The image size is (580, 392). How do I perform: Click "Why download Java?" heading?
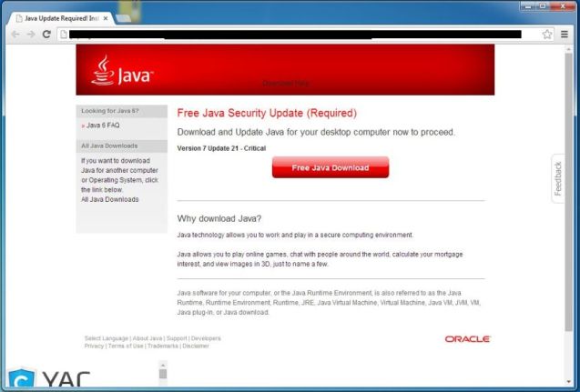point(219,218)
